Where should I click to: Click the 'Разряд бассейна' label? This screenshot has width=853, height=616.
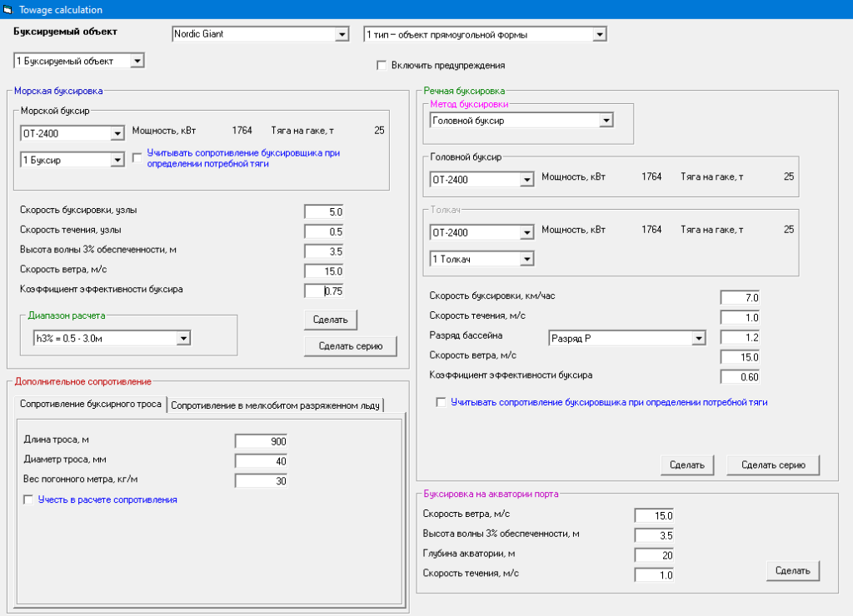click(466, 335)
